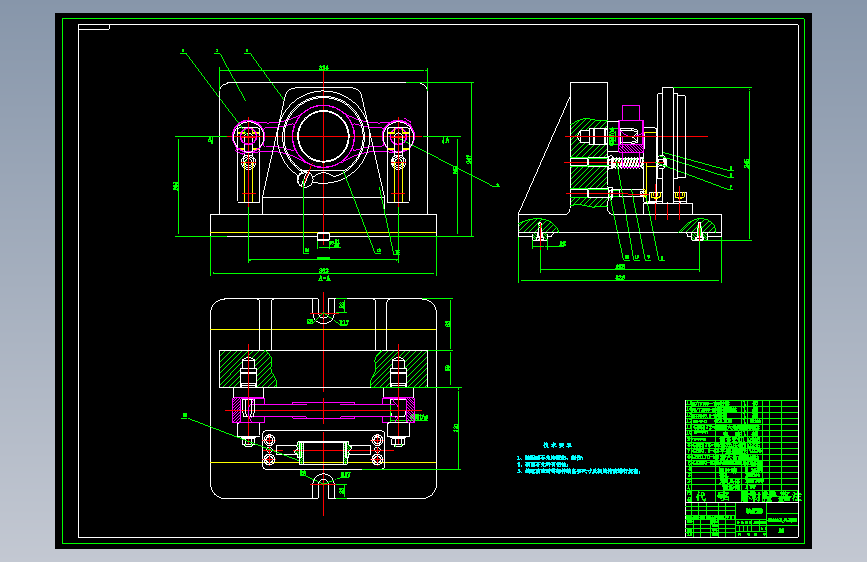This screenshot has height=562, width=867.
Task: Select the A-A section label below front view
Action: (x=324, y=278)
